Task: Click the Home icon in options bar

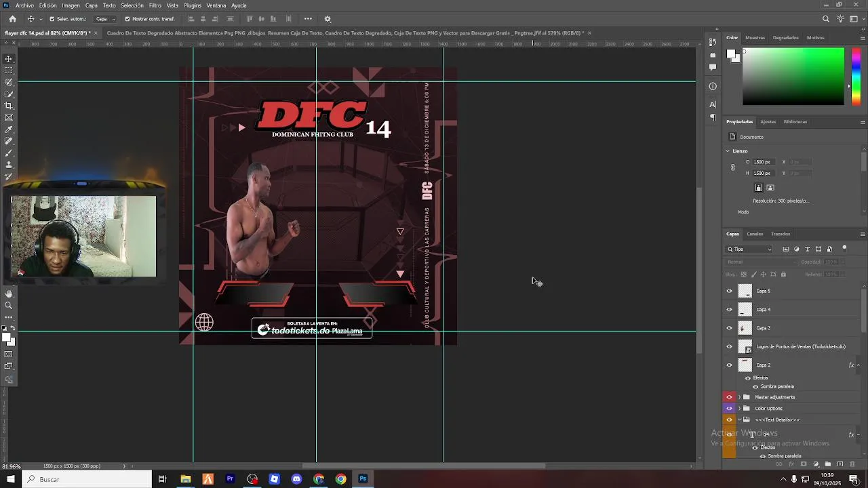Action: 12,19
